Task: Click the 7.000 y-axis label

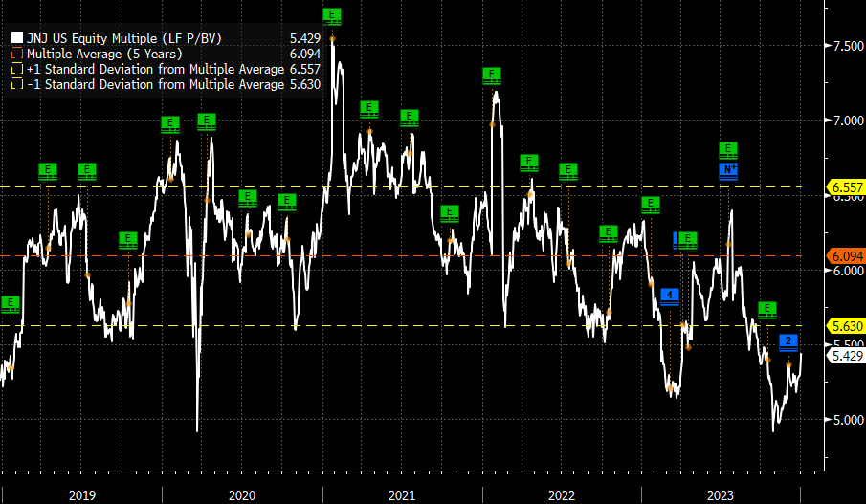Action: [x=848, y=121]
